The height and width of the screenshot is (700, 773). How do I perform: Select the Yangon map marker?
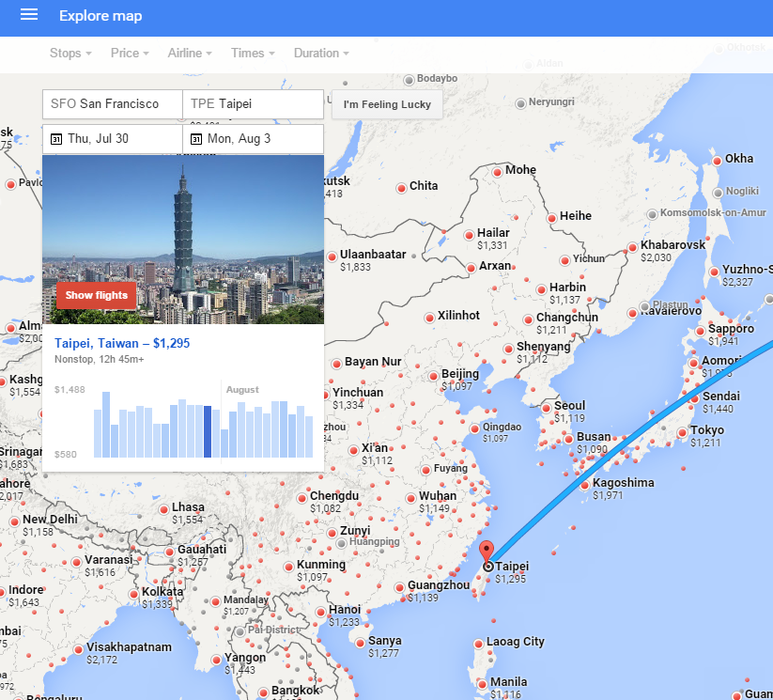pyautogui.click(x=216, y=660)
